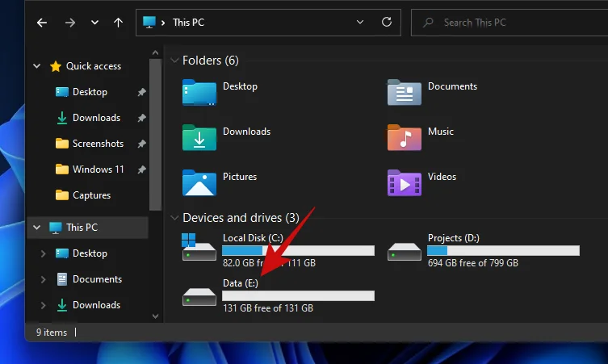
Task: Click the search magnifier icon
Action: [x=428, y=23]
